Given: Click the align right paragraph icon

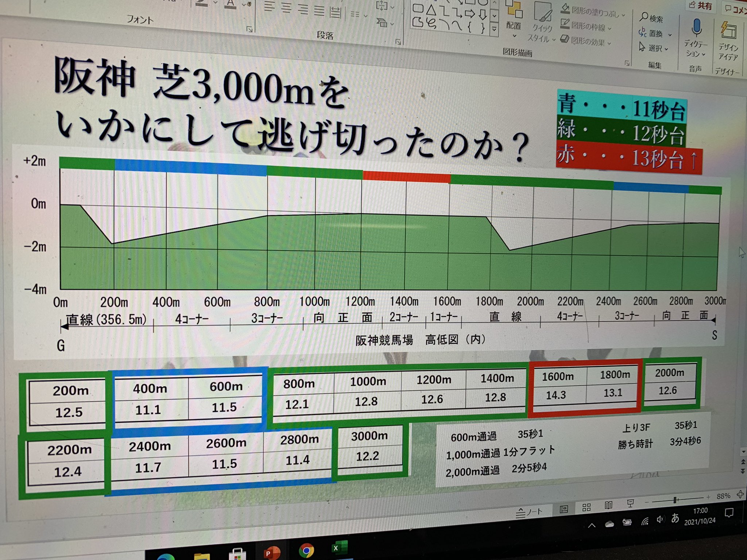Looking at the screenshot, I should point(303,9).
